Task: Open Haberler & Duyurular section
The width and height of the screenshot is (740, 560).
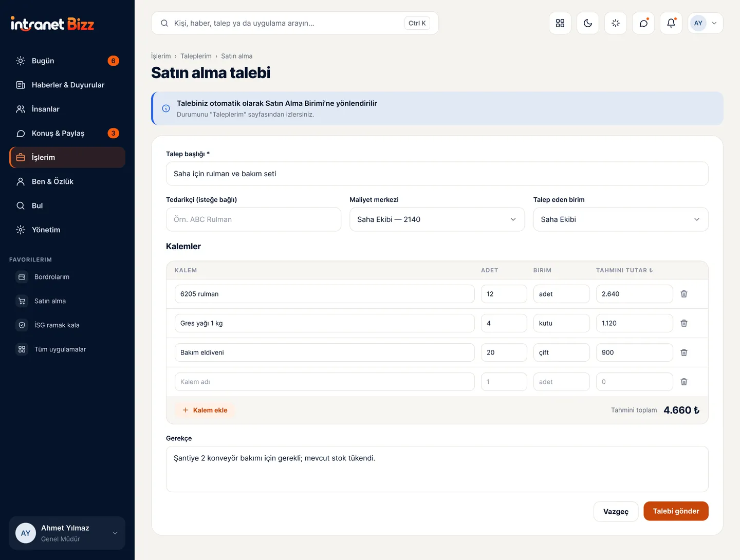Action: point(67,85)
